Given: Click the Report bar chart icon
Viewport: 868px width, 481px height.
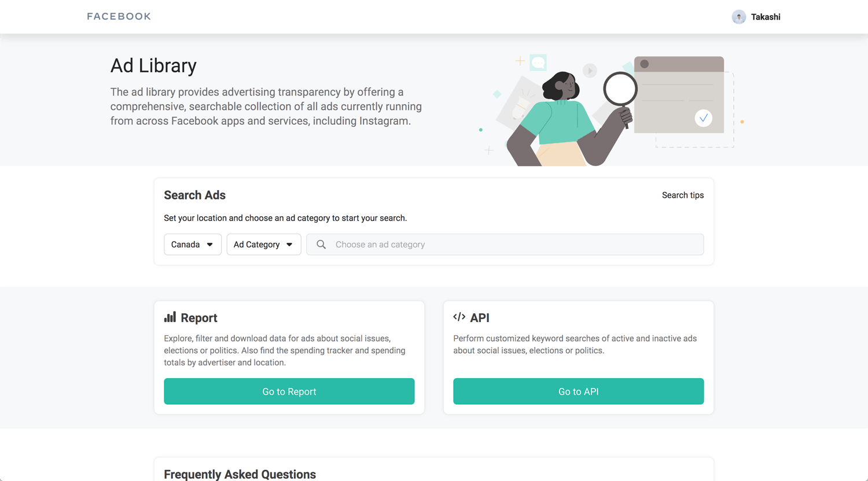Looking at the screenshot, I should pos(170,317).
